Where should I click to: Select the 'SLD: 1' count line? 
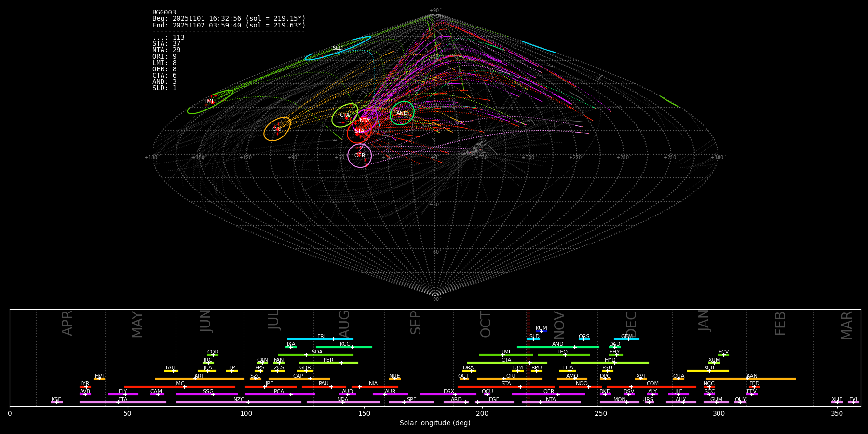[x=164, y=88]
